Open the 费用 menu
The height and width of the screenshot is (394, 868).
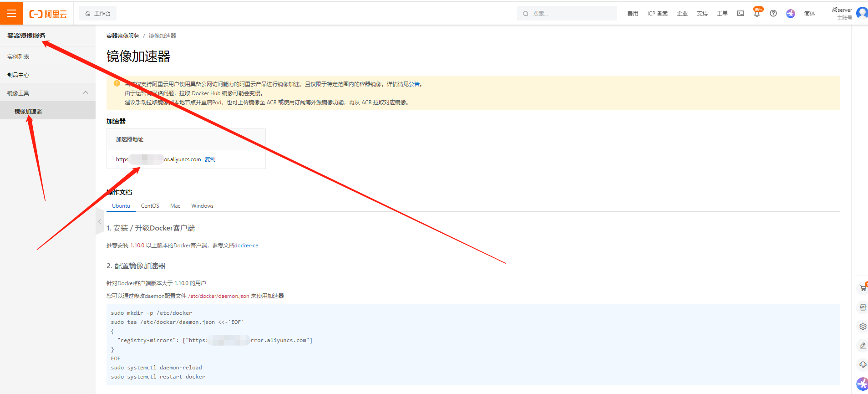click(x=633, y=14)
